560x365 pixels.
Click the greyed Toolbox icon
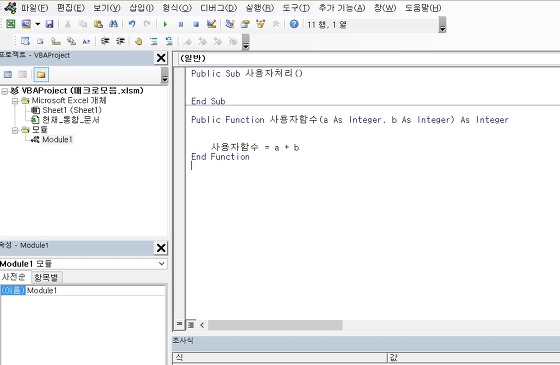[x=276, y=24]
